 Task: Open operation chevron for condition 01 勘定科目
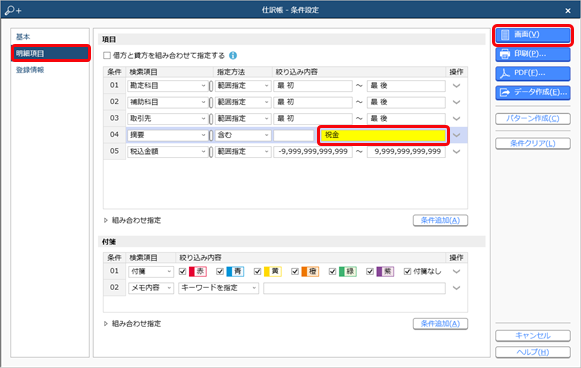coord(456,86)
